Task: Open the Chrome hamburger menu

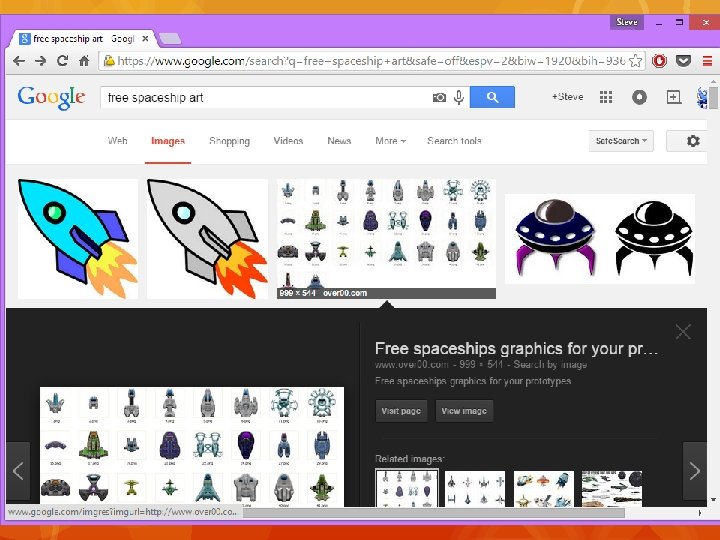Action: [707, 61]
